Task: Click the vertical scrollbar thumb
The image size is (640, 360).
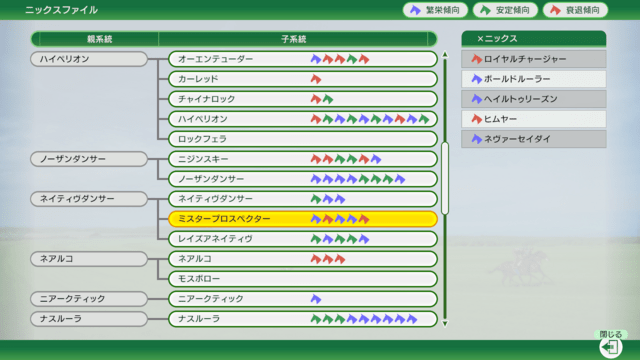Action: coord(445,178)
